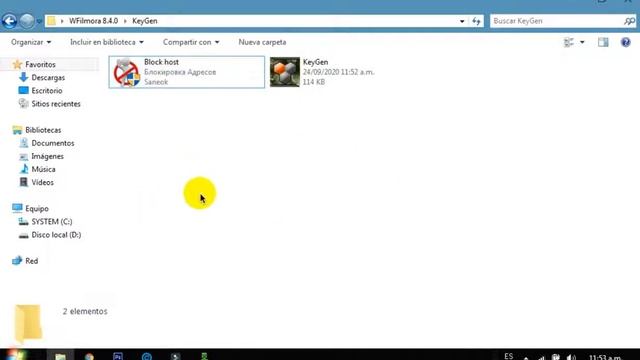Screen dimensions: 640x360
Task: Open SYSTEM (C:) drive
Action: [52, 221]
